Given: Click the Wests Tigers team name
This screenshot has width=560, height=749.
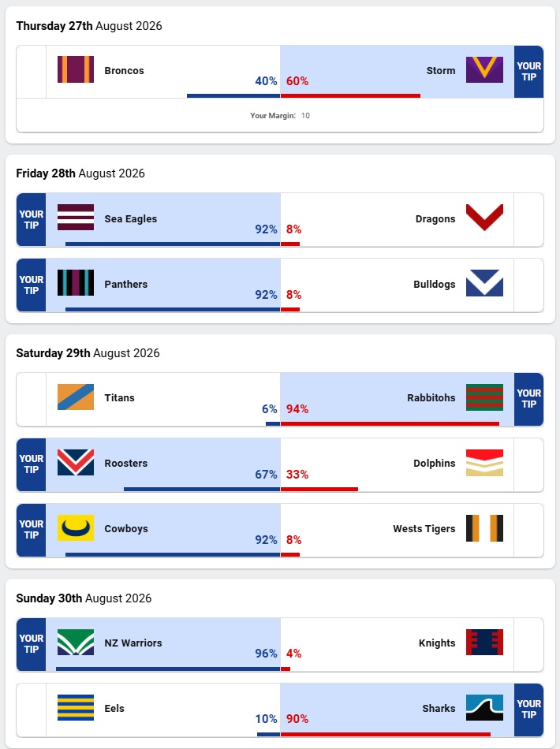Looking at the screenshot, I should 424,529.
